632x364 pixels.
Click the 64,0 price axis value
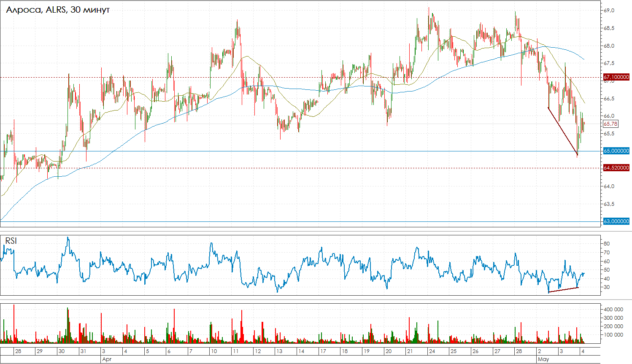609,186
